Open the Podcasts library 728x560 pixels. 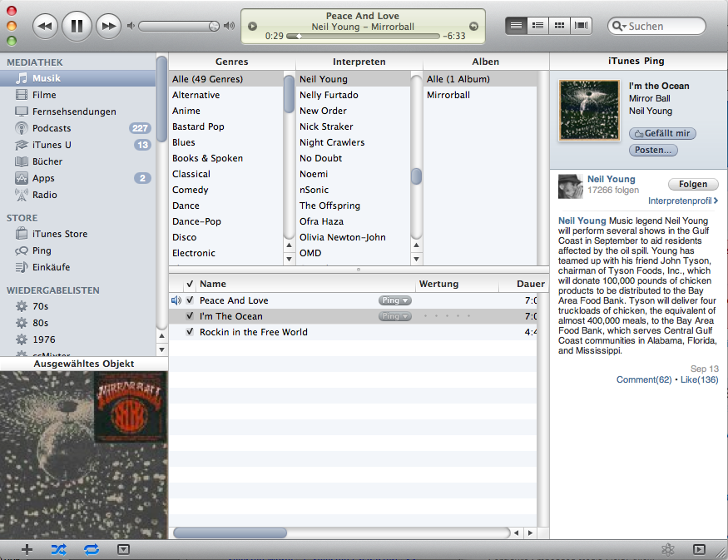tap(78, 128)
